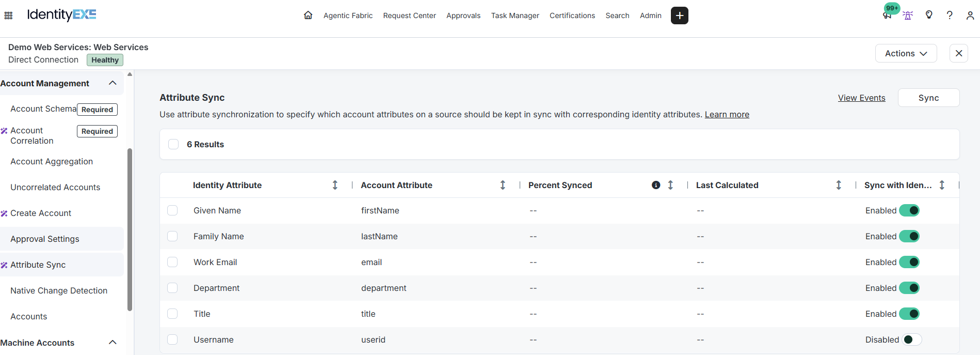The height and width of the screenshot is (355, 980).
Task: Click the userid account attribute cell
Action: [373, 339]
